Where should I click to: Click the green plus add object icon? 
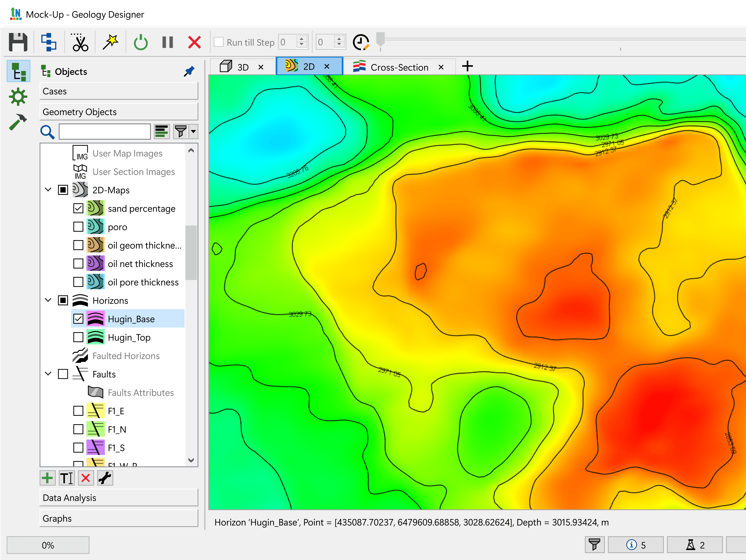click(48, 478)
